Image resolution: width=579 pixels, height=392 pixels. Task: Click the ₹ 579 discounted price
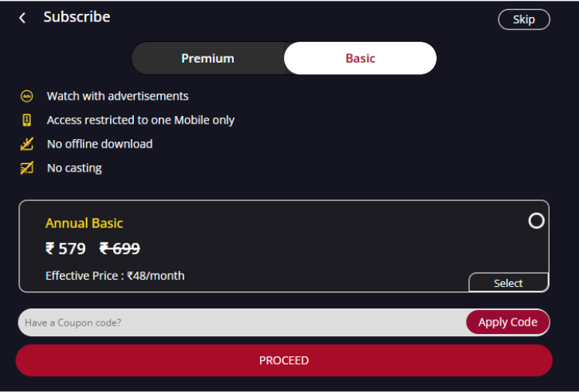click(x=66, y=248)
